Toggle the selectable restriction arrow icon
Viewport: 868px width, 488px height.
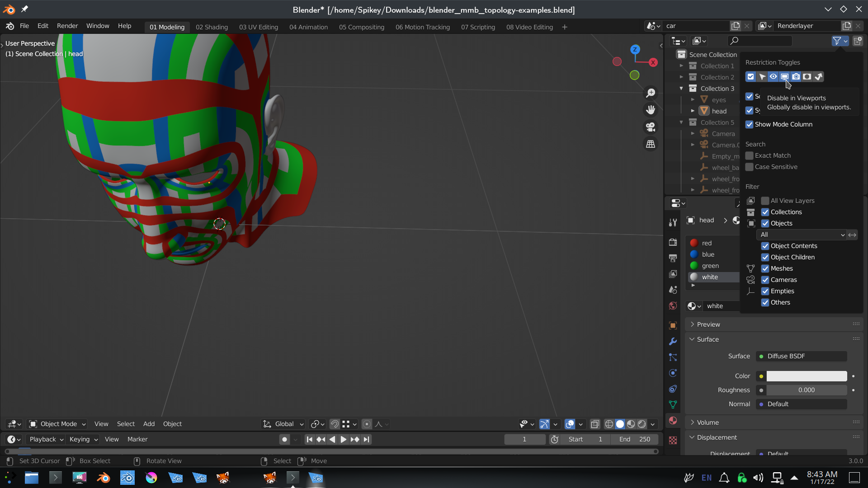[762, 77]
